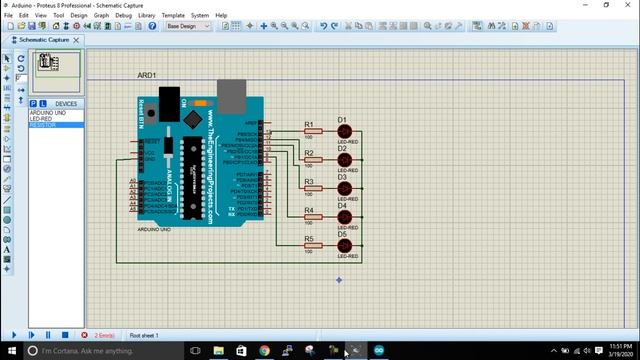Click the overview thumbnail preview

point(57,71)
